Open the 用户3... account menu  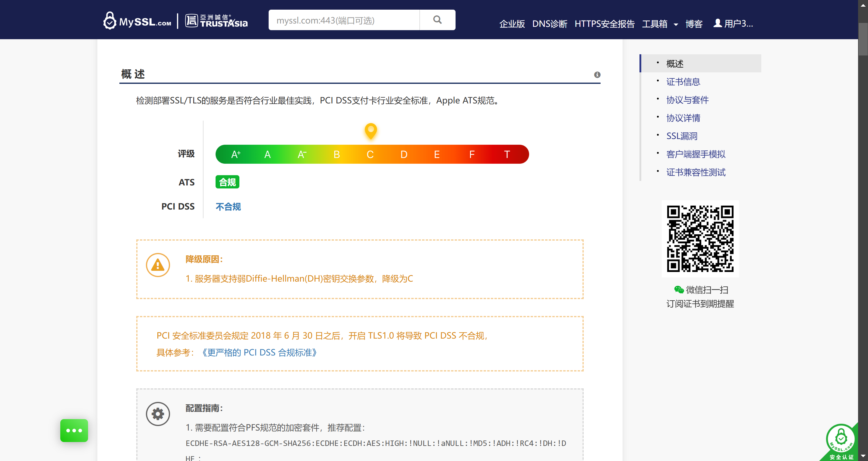pyautogui.click(x=733, y=24)
